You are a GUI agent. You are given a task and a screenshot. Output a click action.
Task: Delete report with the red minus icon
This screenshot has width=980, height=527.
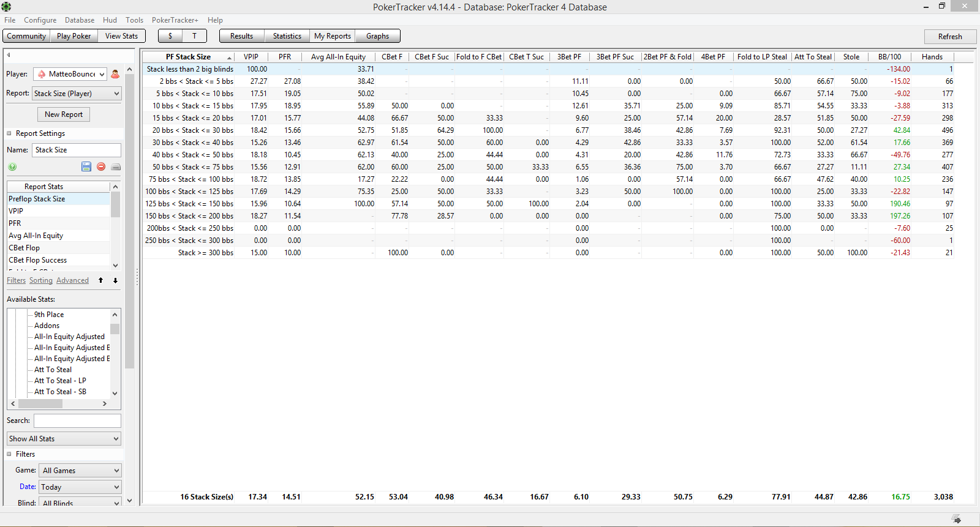tap(101, 166)
